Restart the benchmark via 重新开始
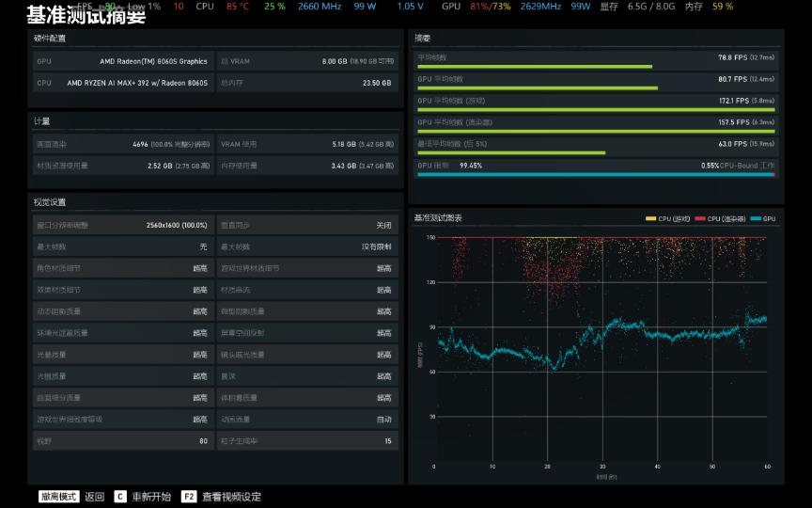Image resolution: width=812 pixels, height=508 pixels. pyautogui.click(x=151, y=497)
